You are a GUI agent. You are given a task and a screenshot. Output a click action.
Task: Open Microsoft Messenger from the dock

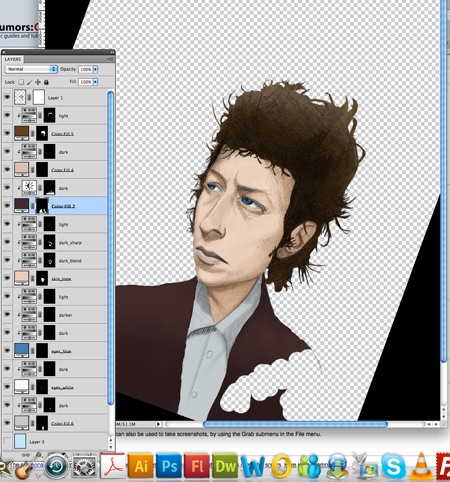pyautogui.click(x=309, y=467)
